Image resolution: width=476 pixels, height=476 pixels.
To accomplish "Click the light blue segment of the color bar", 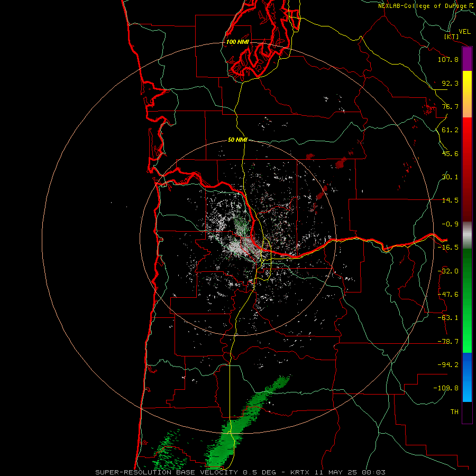I will coord(467,377).
